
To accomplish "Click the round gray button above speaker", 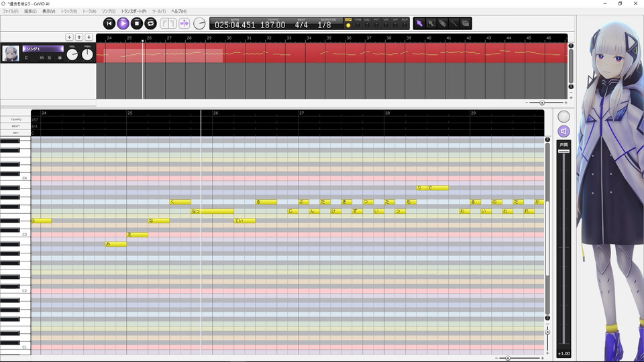I will (563, 117).
